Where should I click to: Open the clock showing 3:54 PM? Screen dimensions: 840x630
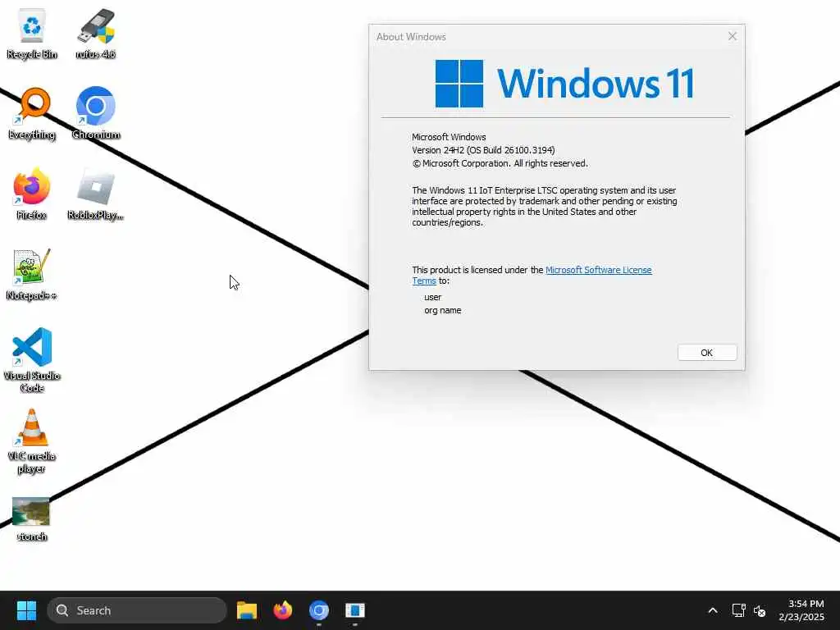tap(801, 610)
